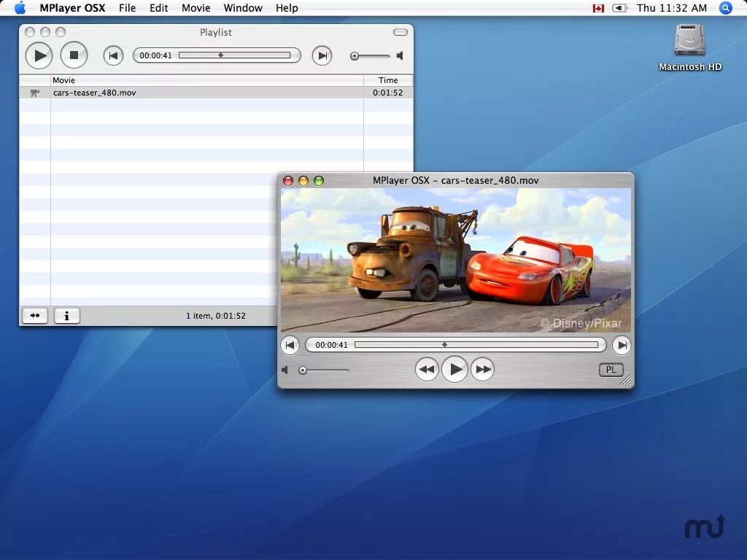Click the clock 'Thu 11:32 AM'
This screenshot has width=747, height=560.
pyautogui.click(x=672, y=8)
